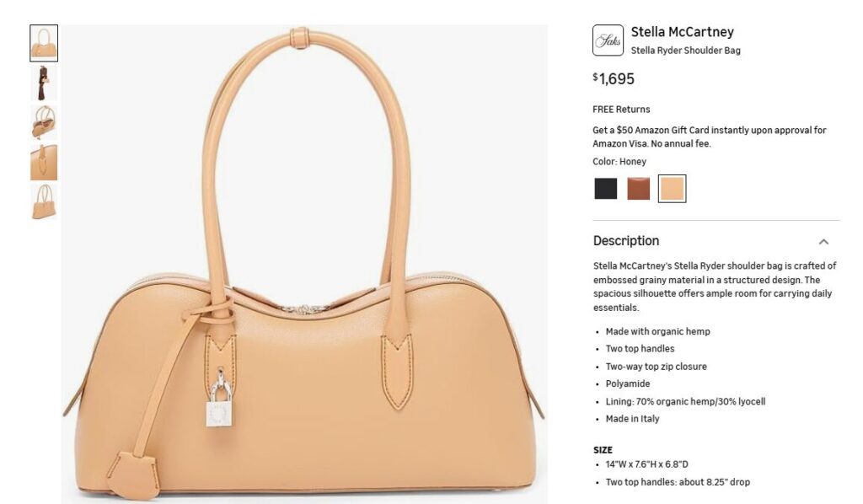Click the silver padlock charm on the bag
The height and width of the screenshot is (504, 863).
tap(219, 403)
